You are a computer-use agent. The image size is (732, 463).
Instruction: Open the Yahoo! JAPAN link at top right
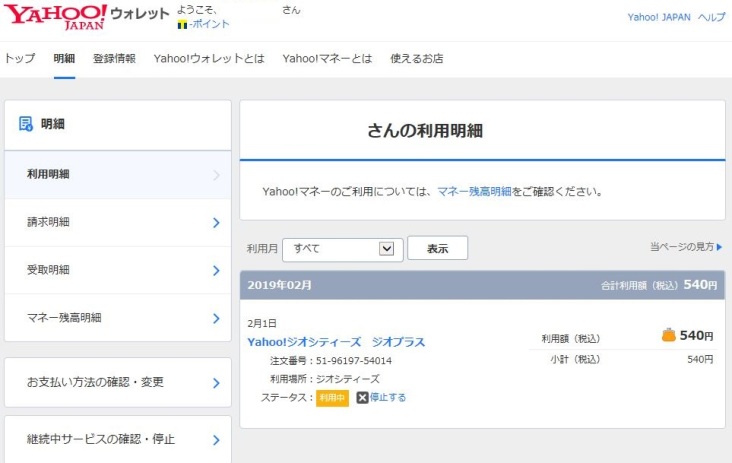(659, 17)
